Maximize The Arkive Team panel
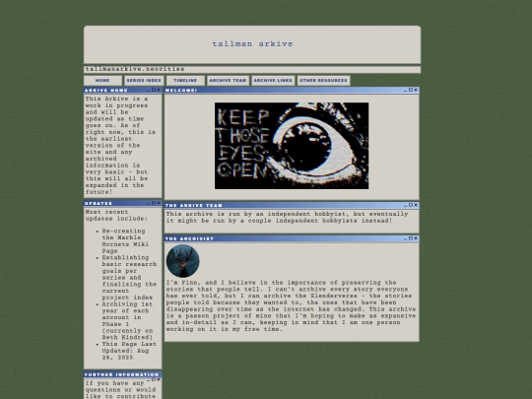The width and height of the screenshot is (532, 399). tap(411, 205)
